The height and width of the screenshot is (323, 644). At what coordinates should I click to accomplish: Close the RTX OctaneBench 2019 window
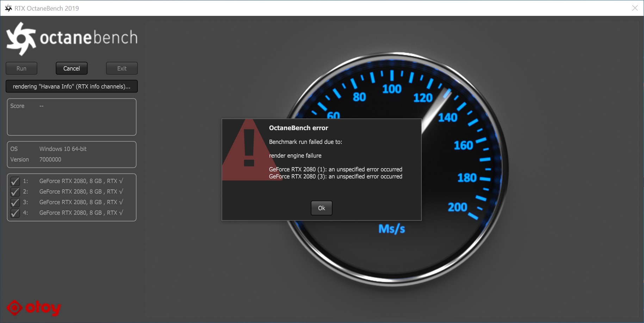coord(635,8)
